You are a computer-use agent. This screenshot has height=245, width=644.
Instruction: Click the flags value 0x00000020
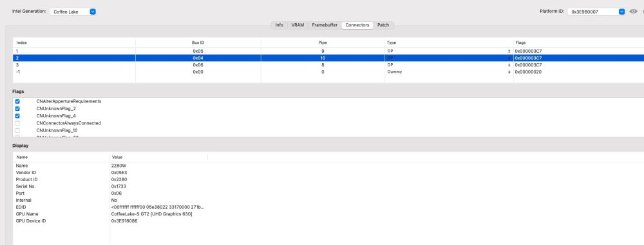pyautogui.click(x=528, y=72)
